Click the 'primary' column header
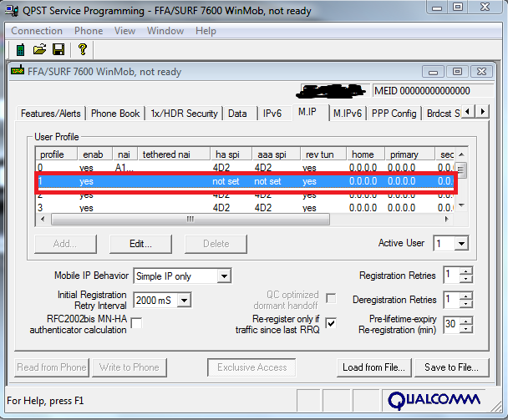This screenshot has height=420, width=508. click(410, 154)
